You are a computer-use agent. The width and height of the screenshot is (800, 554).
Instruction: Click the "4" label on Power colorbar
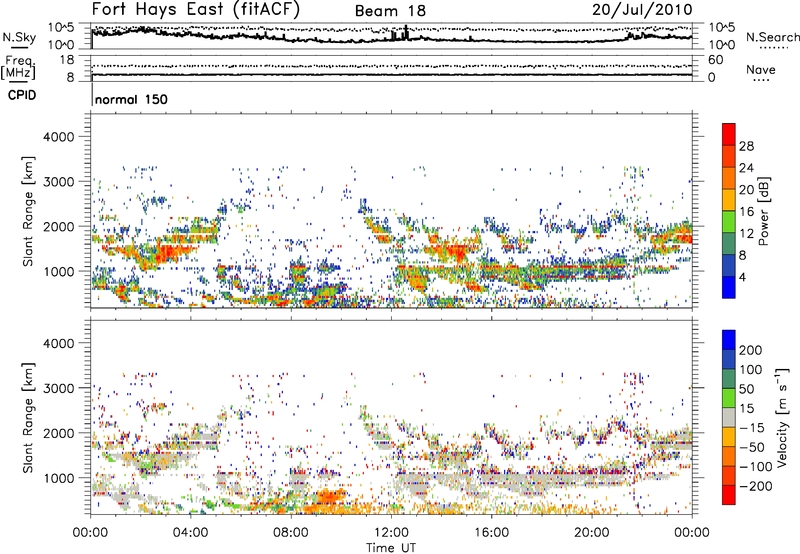(x=742, y=277)
